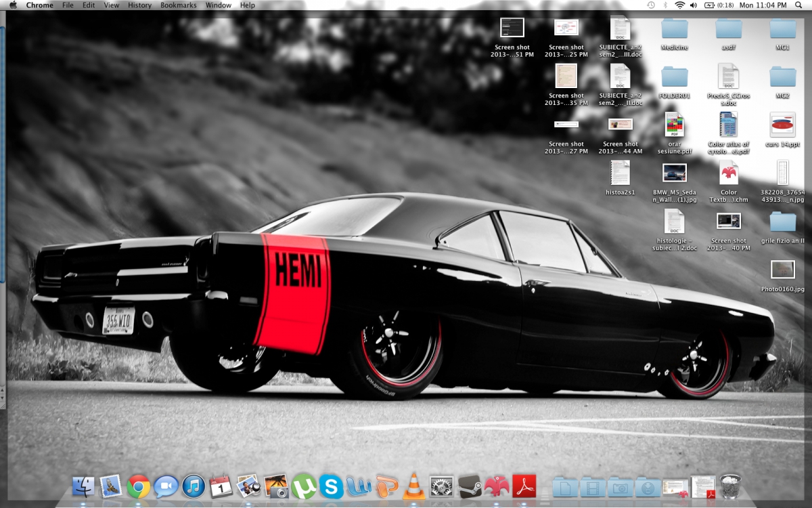Open System Preferences from the Dock
The image size is (812, 508).
coord(441,486)
